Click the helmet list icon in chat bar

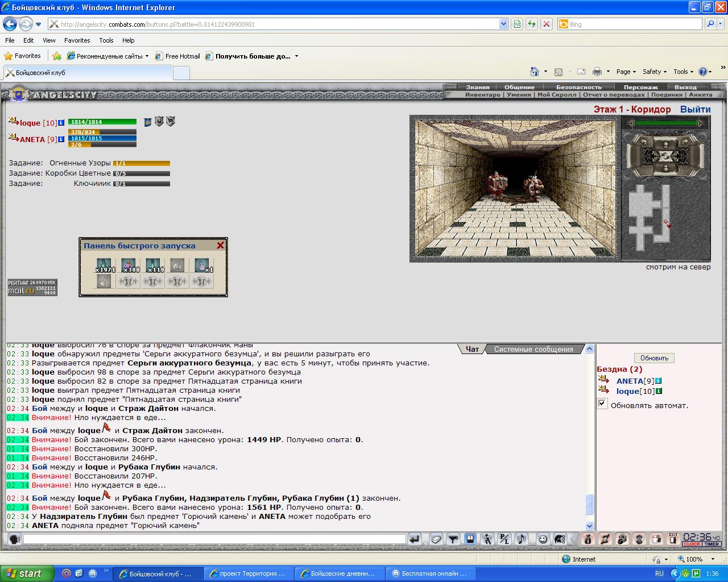pyautogui.click(x=560, y=539)
